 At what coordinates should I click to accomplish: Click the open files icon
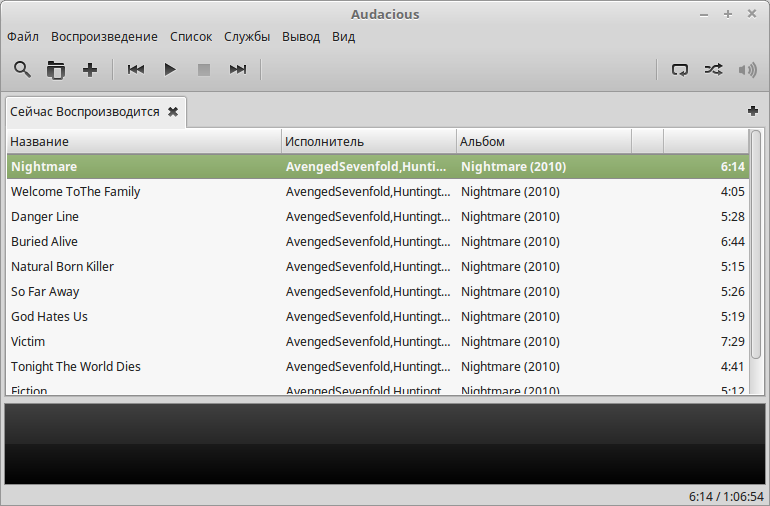[x=56, y=69]
